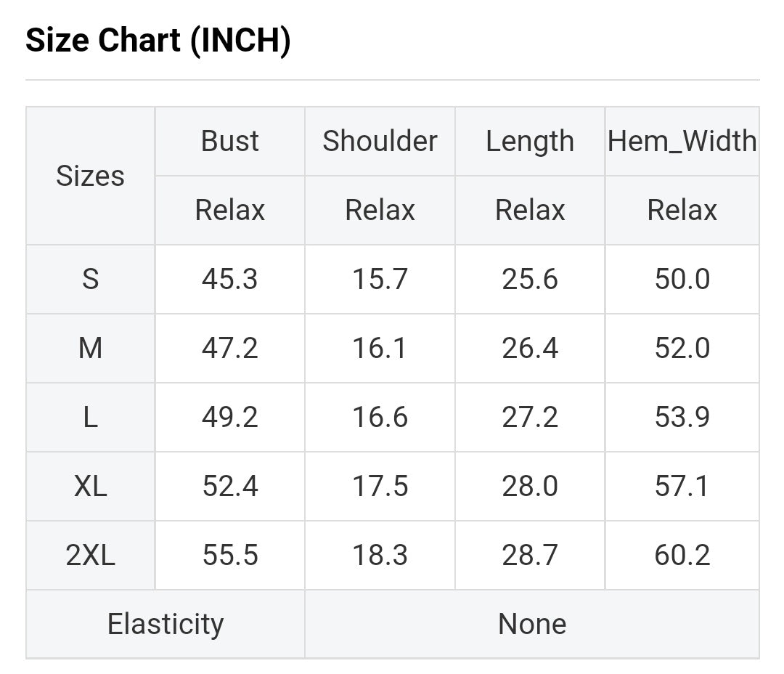The width and height of the screenshot is (784, 674).
Task: Select the bust value 55.5
Action: pos(230,555)
